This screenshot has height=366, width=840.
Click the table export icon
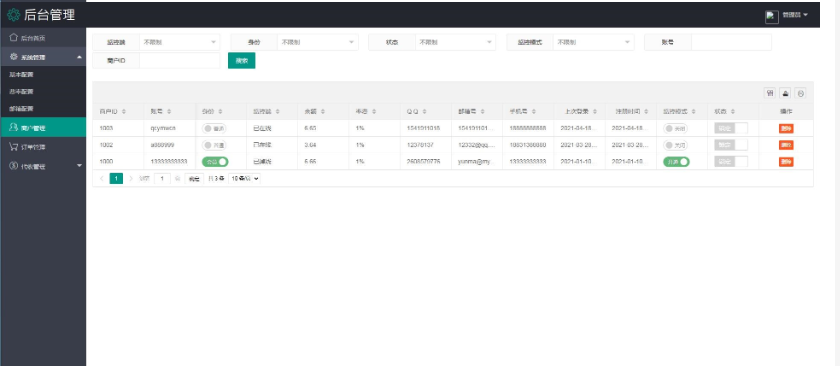785,93
